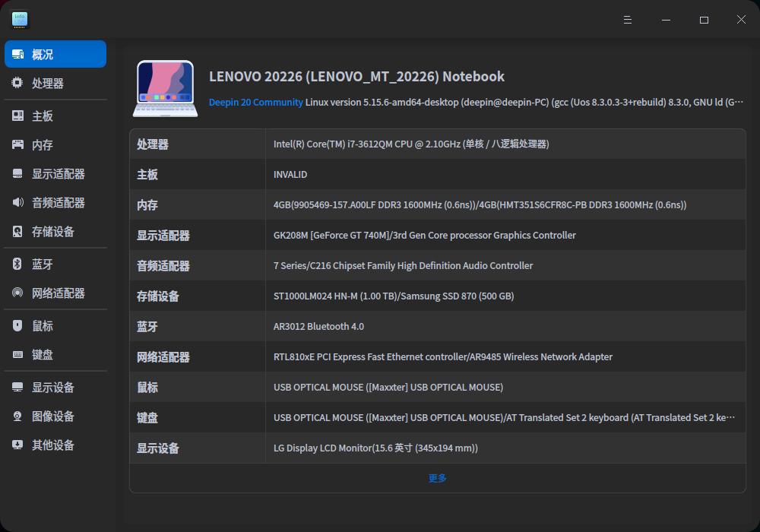Screen dimensions: 760x532
Task: Open the 网络适配器 (Network Adapter) icon
Action: pyautogui.click(x=17, y=293)
